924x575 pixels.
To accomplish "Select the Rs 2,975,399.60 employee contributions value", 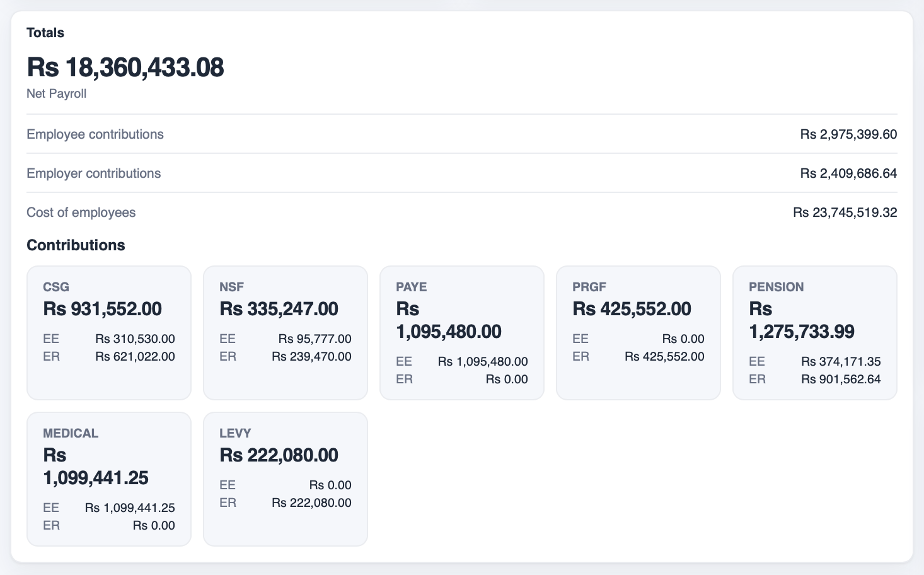I will [x=849, y=134].
